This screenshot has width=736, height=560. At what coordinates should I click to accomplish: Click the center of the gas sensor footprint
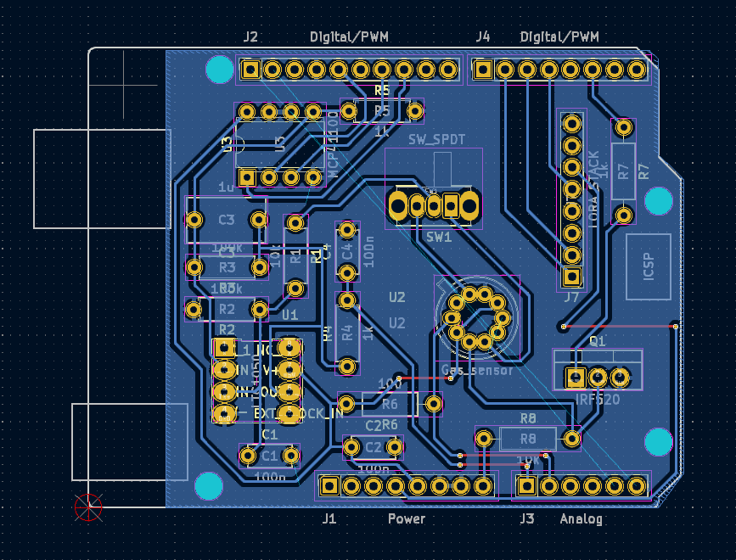tap(477, 318)
